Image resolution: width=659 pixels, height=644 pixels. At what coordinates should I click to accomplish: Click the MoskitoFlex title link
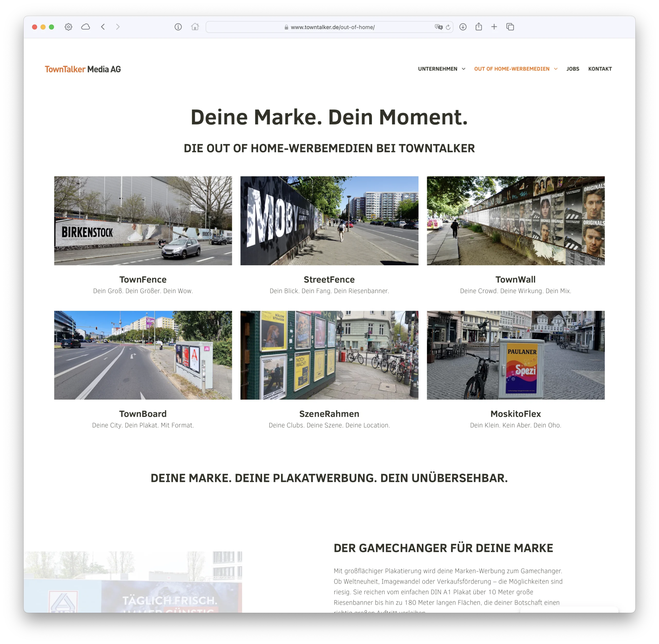(x=516, y=414)
